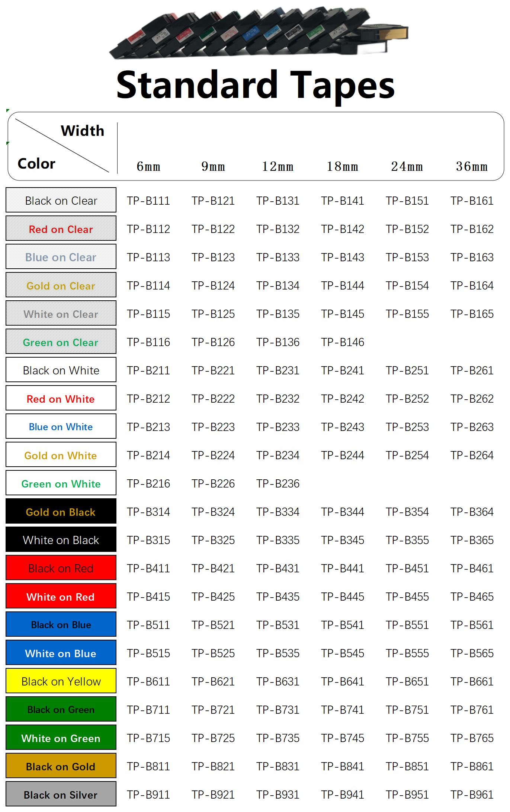Click the Black on Gold color swatch
The width and height of the screenshot is (510, 812).
click(61, 766)
